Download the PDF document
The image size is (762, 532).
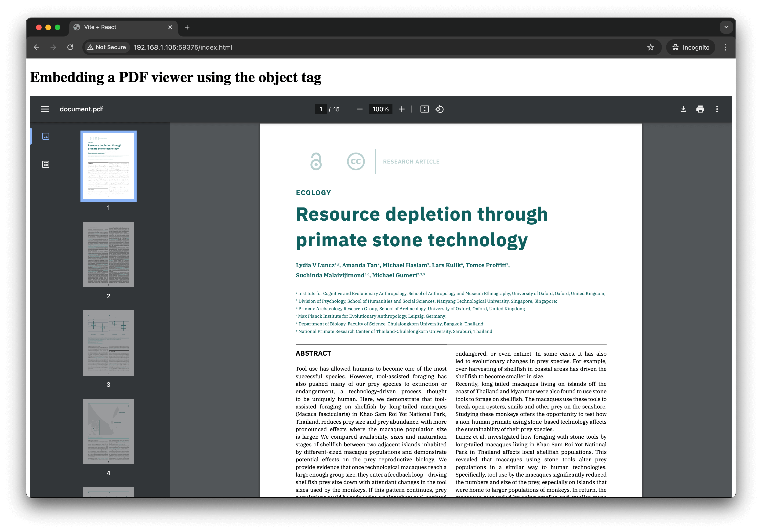[x=683, y=109]
